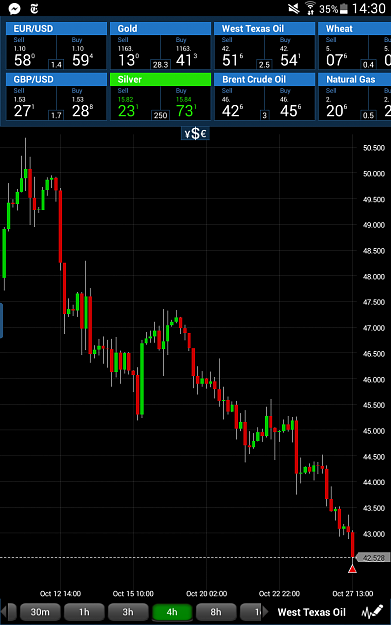Tap the Silver spread value 250
The height and width of the screenshot is (625, 391).
[x=160, y=115]
